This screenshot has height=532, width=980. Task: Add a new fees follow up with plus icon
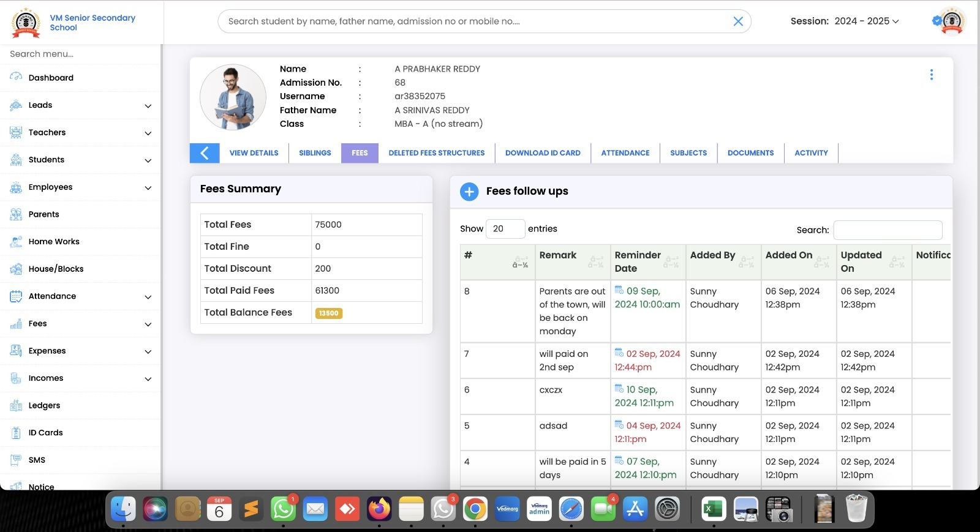469,192
